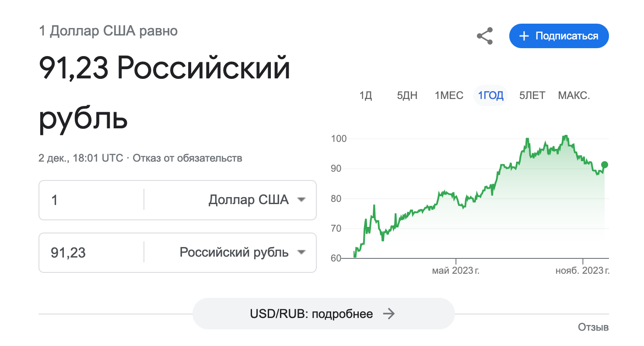Click the Отзыв feedback link
The image size is (644, 346).
[x=593, y=327]
